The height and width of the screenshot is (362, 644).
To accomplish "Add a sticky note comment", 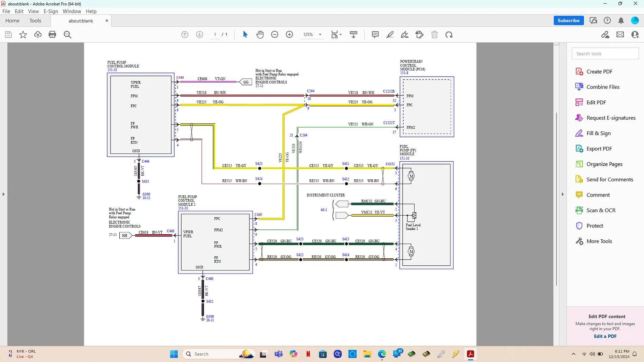I will (375, 35).
